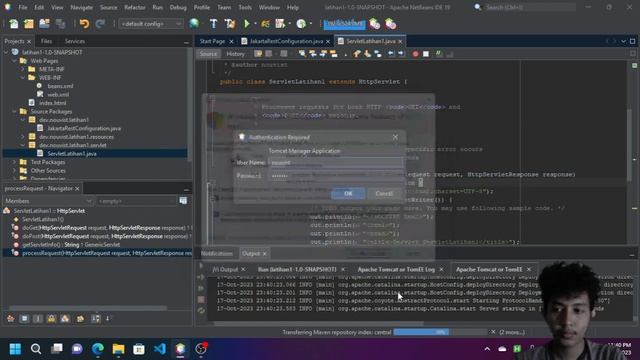This screenshot has width=640, height=360.
Task: Collapse the WEB-INF folder
Action: point(23,78)
